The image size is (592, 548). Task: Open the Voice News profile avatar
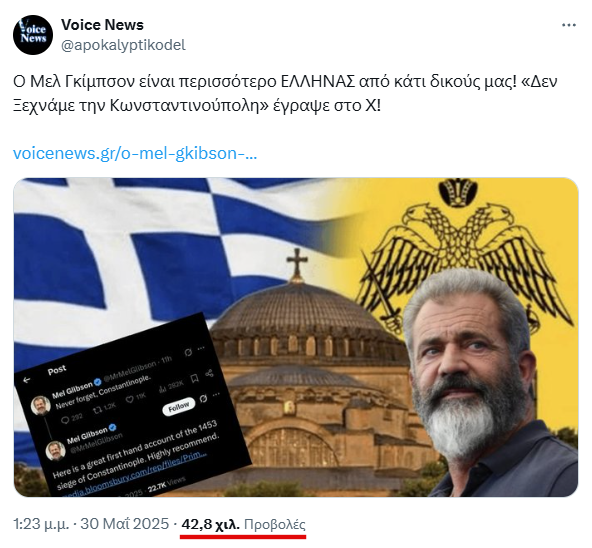[33, 35]
